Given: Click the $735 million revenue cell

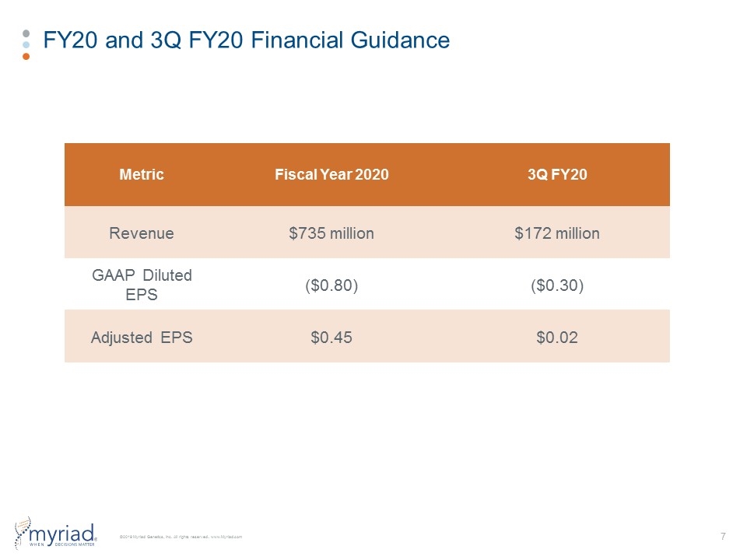Looking at the screenshot, I should pos(331,233).
